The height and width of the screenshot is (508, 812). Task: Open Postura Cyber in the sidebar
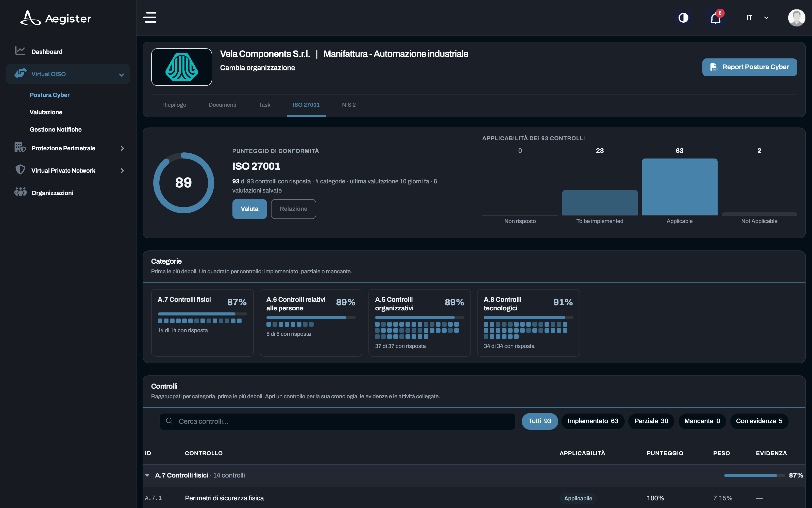click(x=49, y=95)
